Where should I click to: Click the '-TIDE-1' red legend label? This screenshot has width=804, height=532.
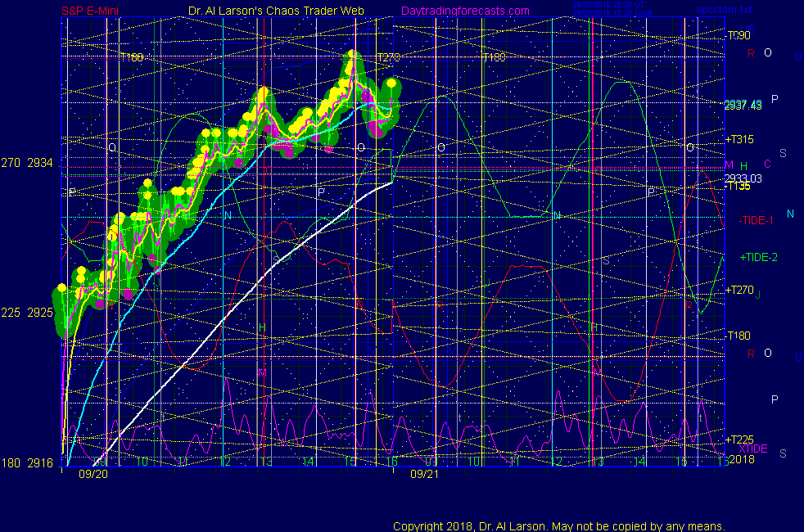pos(756,221)
